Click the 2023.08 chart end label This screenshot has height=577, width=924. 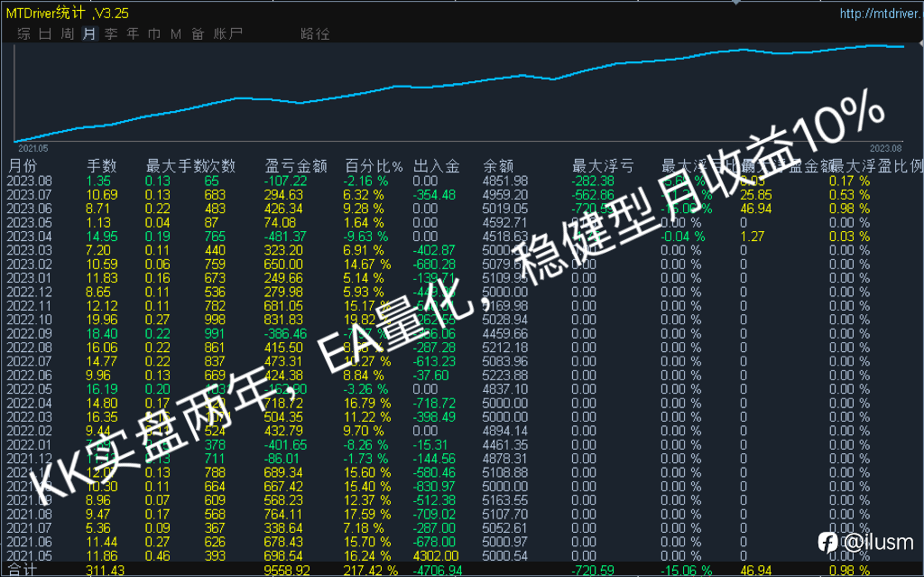[x=886, y=148]
